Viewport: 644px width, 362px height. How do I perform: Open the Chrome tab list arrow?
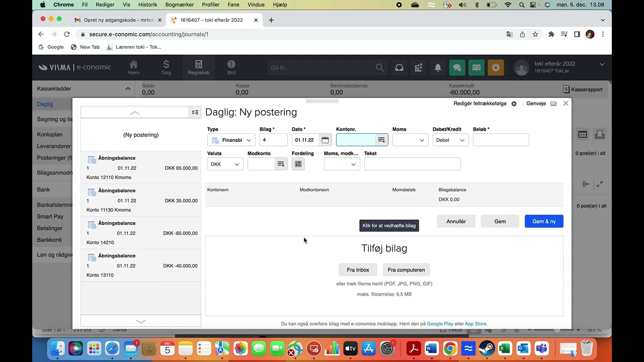(x=603, y=20)
